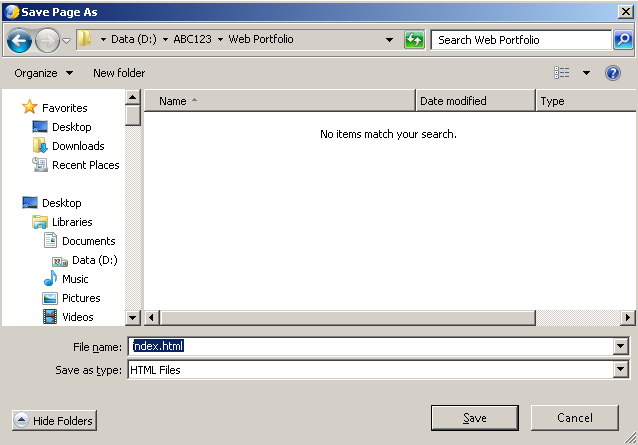Click the Cancel button
Image resolution: width=638 pixels, height=445 pixels.
pyautogui.click(x=574, y=418)
